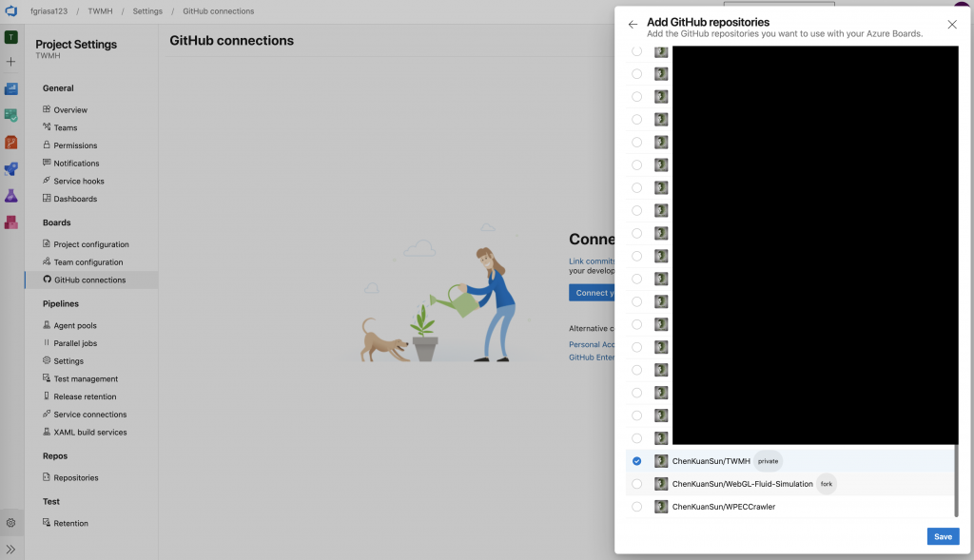
Task: Open project settings gear icon
Action: point(11,523)
